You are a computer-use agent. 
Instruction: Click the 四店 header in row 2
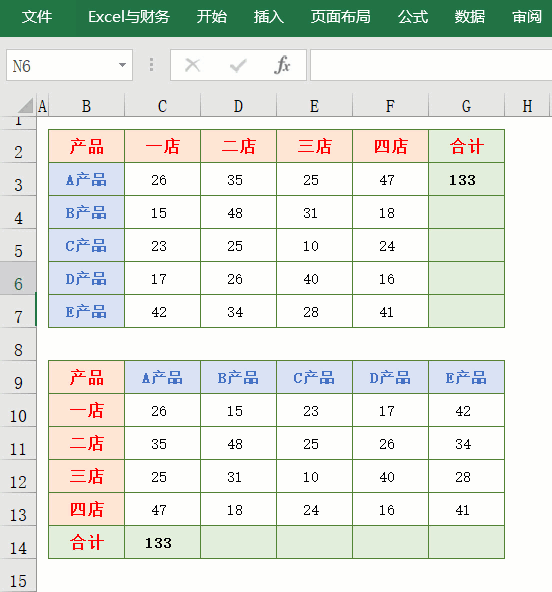click(x=390, y=146)
